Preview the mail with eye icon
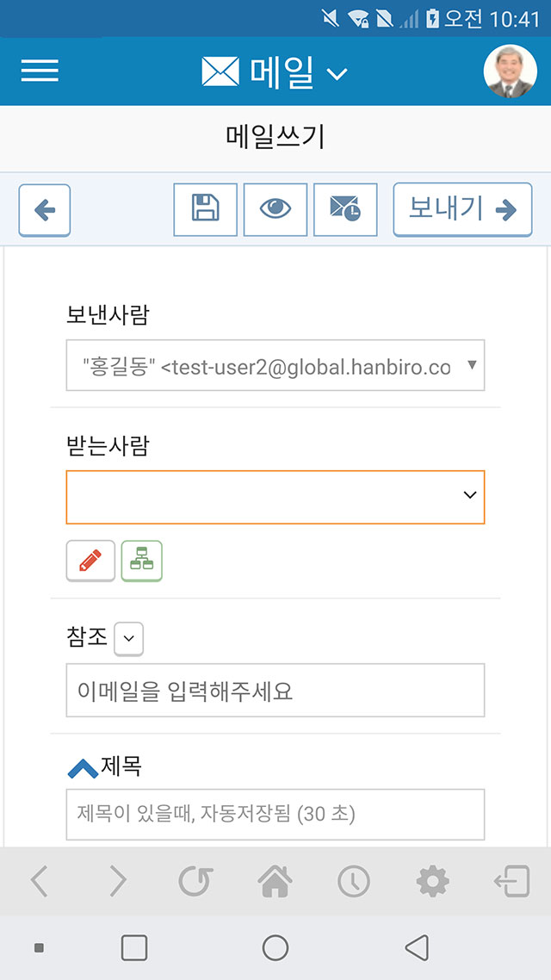Screen dimensions: 551x980 click(x=275, y=209)
